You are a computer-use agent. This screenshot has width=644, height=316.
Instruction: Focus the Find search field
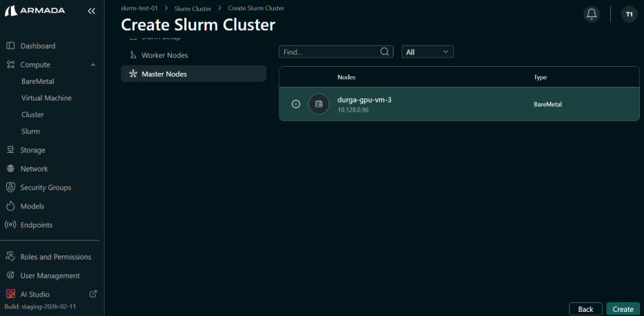[336, 52]
